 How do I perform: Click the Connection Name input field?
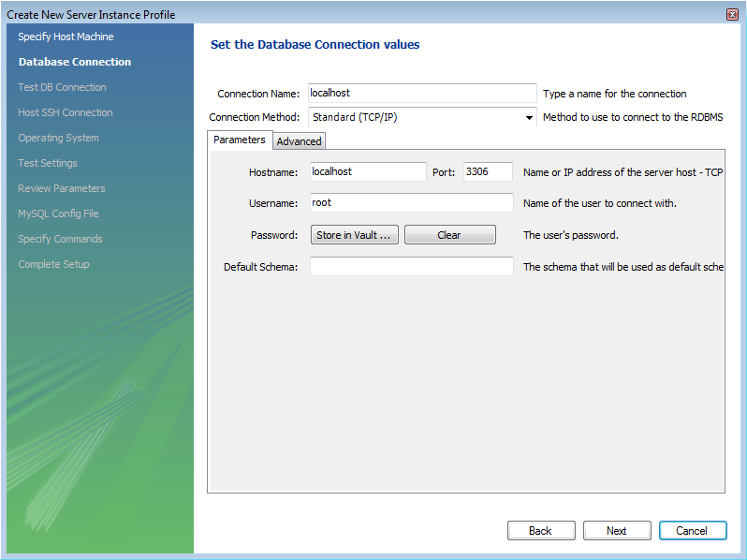(x=422, y=93)
